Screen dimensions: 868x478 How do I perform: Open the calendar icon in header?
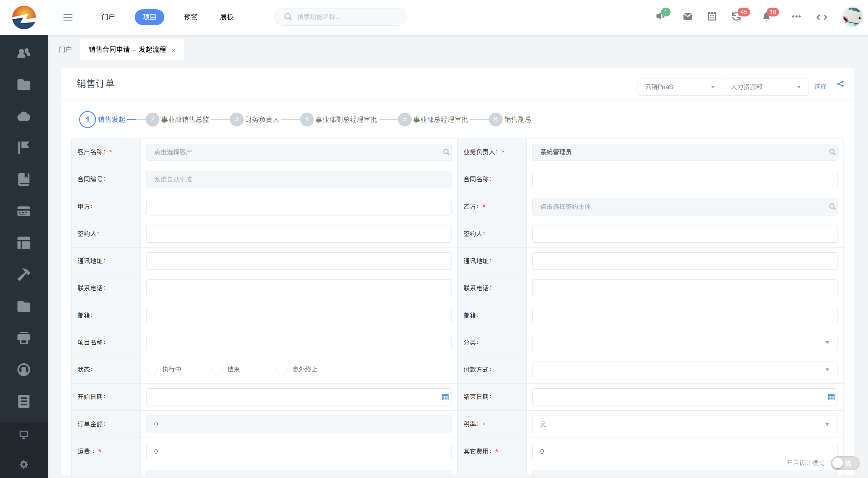pyautogui.click(x=712, y=17)
